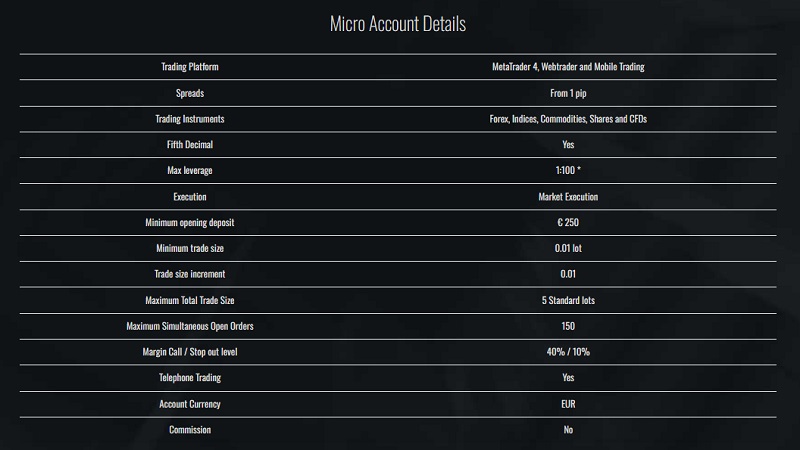800x450 pixels.
Task: Select Forex, Indices, Commodities, Shares and CFDs text
Action: click(x=568, y=119)
